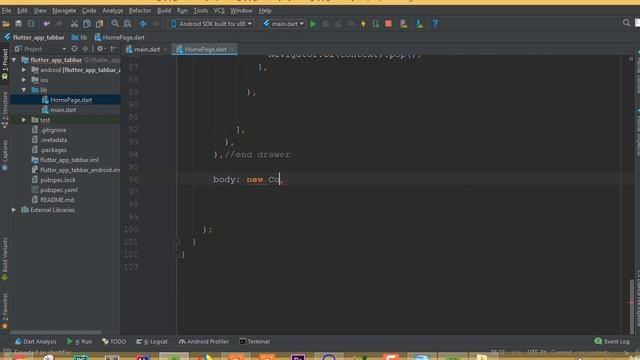This screenshot has width=640, height=360.
Task: Toggle the Favorites side tool tab
Action: [x=5, y=311]
